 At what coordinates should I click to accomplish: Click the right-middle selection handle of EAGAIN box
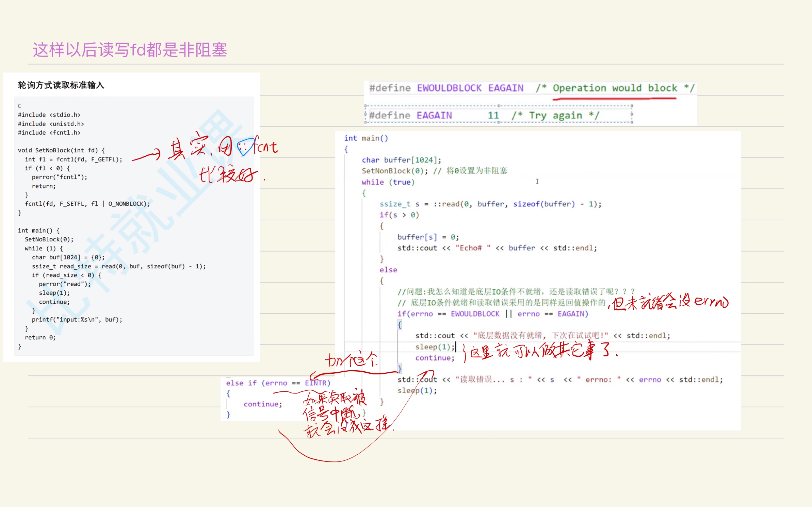pyautogui.click(x=632, y=114)
